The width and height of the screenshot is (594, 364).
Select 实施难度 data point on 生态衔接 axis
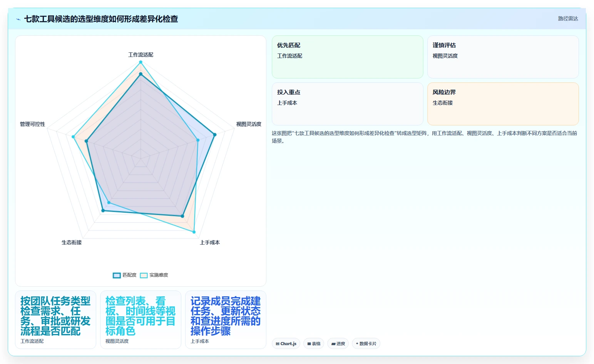(109, 202)
